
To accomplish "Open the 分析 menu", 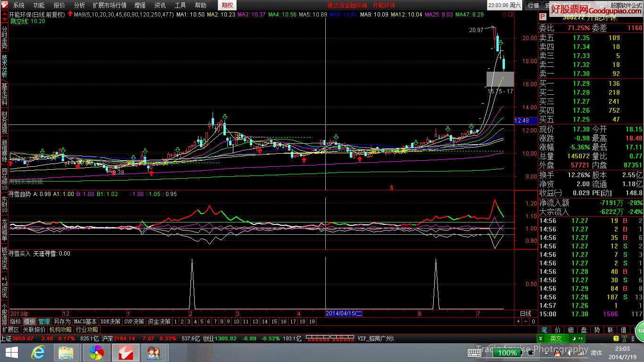I will [80, 5].
